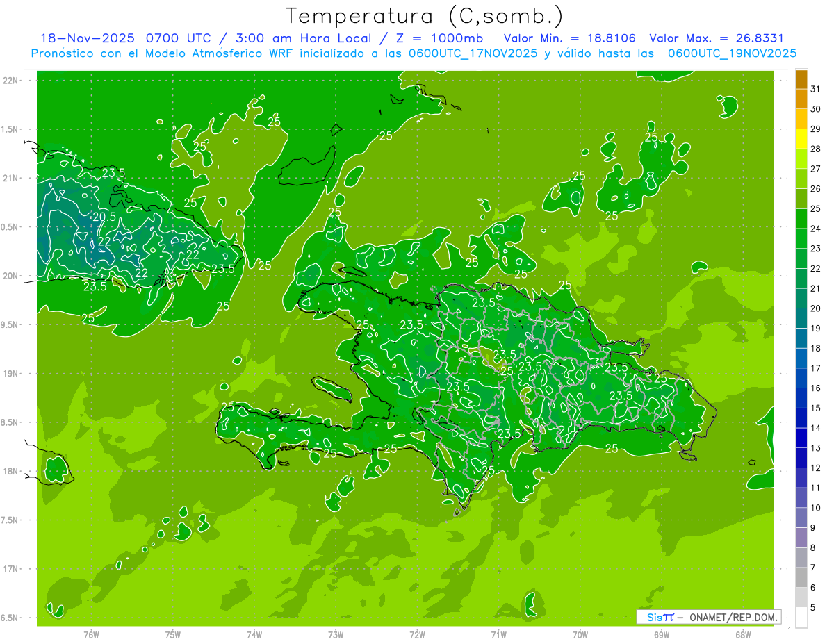The height and width of the screenshot is (644, 834).
Task: Click the '68W' longitude axis label
Action: 743,635
